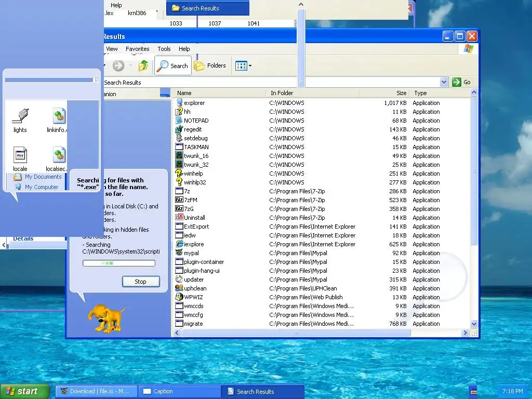
Task: Select the winhelp file icon
Action: [179, 173]
